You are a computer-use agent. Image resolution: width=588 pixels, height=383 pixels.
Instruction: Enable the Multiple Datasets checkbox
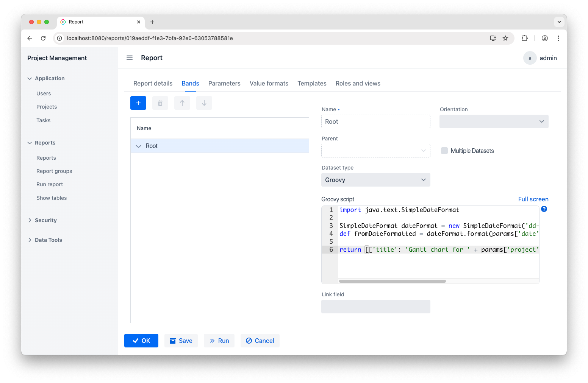coord(444,151)
